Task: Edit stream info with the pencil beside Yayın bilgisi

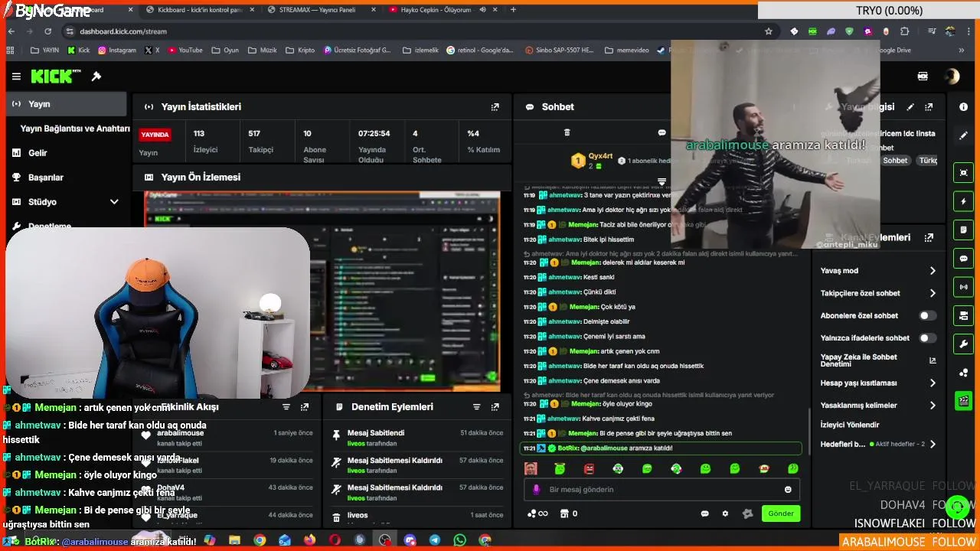Action: pos(910,107)
